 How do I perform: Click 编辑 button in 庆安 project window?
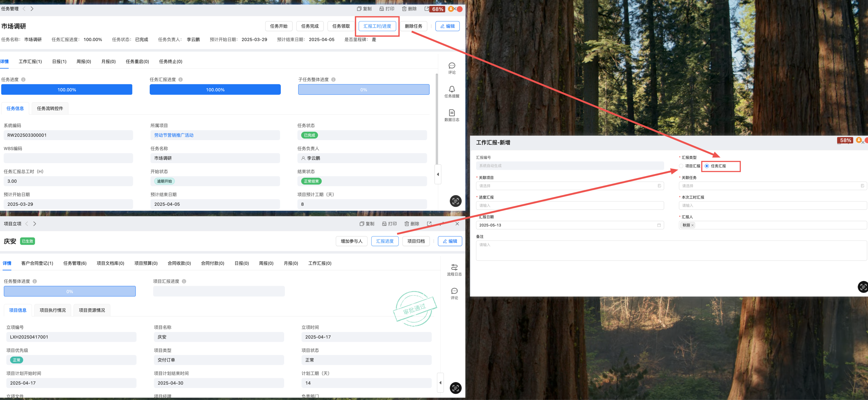tap(450, 241)
